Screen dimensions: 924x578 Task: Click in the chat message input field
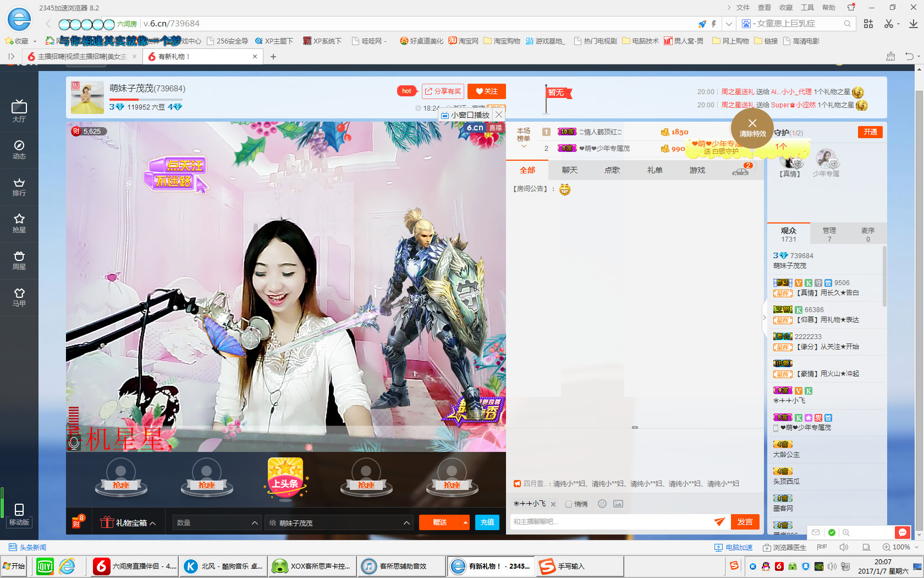point(610,522)
